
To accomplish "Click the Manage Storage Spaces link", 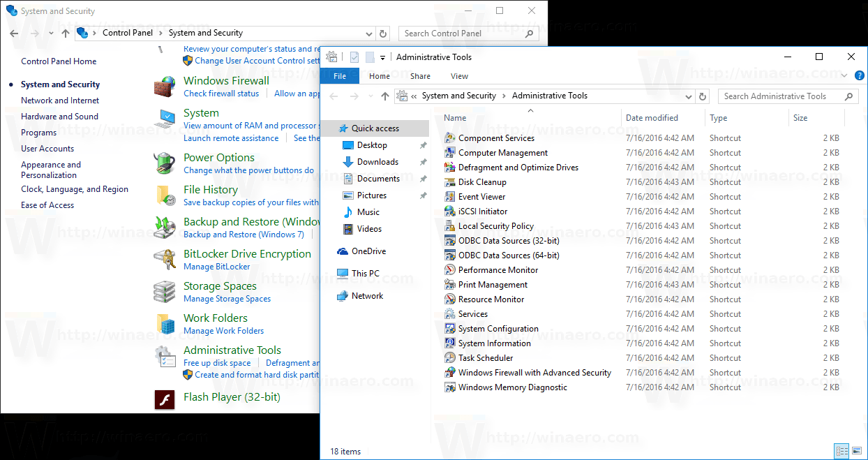I will coord(227,298).
